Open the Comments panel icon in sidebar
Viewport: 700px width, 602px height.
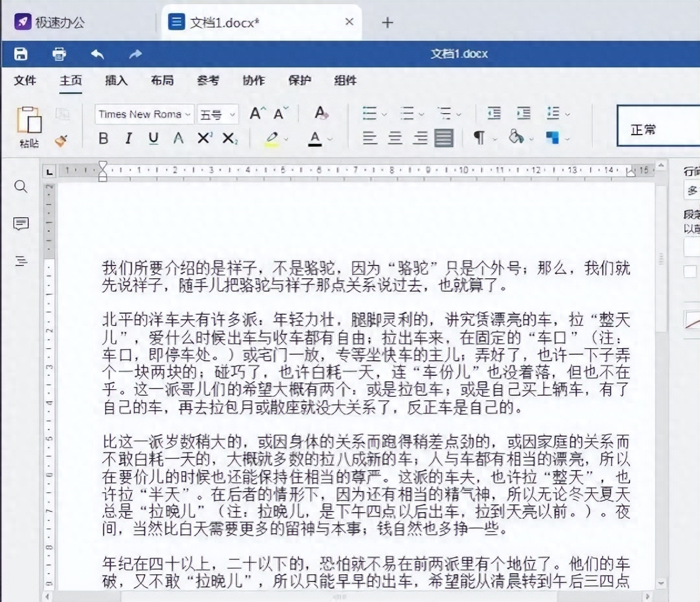coord(21,223)
